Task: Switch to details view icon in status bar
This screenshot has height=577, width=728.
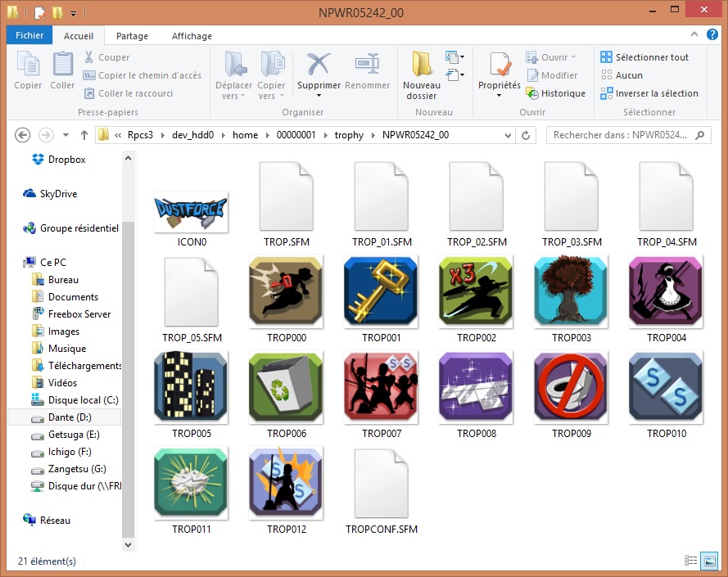Action: [x=690, y=561]
